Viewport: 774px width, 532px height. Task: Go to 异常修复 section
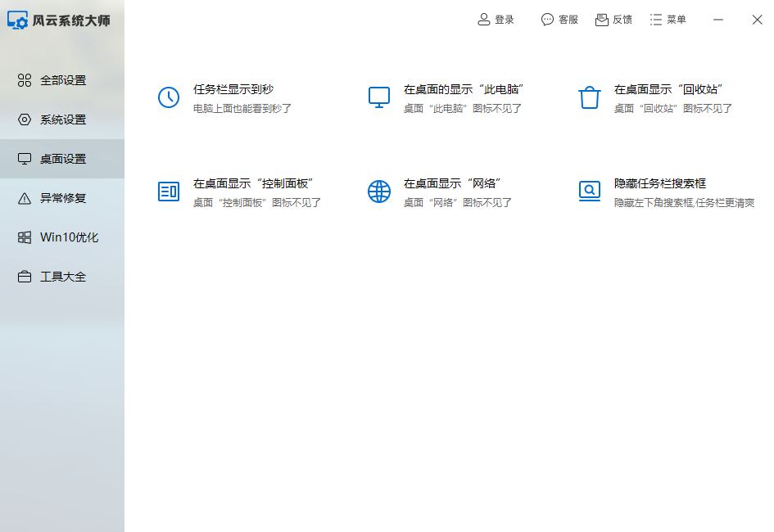coord(62,198)
